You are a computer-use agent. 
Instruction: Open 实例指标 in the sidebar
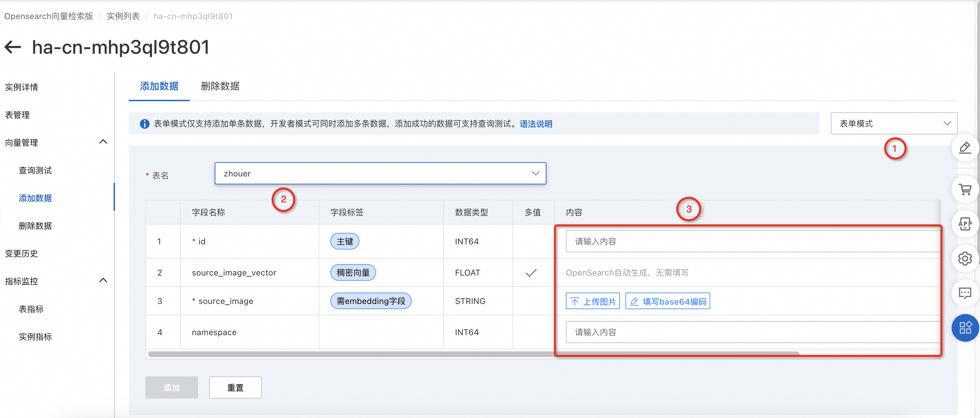coord(35,337)
